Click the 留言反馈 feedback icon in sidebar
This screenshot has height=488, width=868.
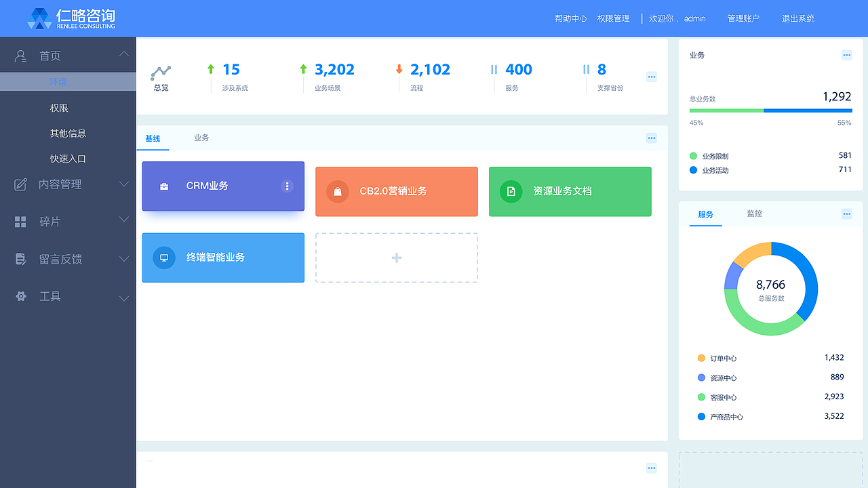tap(20, 258)
